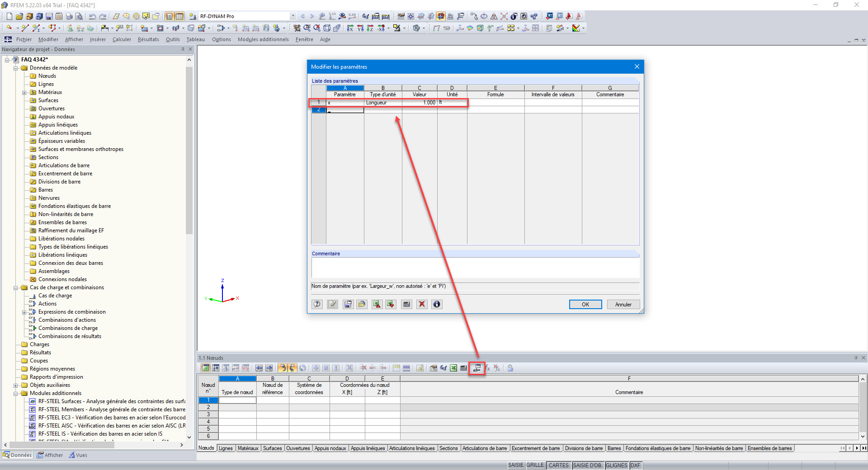Close the Modifier les paramètres dialog
The width and height of the screenshot is (868, 470).
(637, 66)
